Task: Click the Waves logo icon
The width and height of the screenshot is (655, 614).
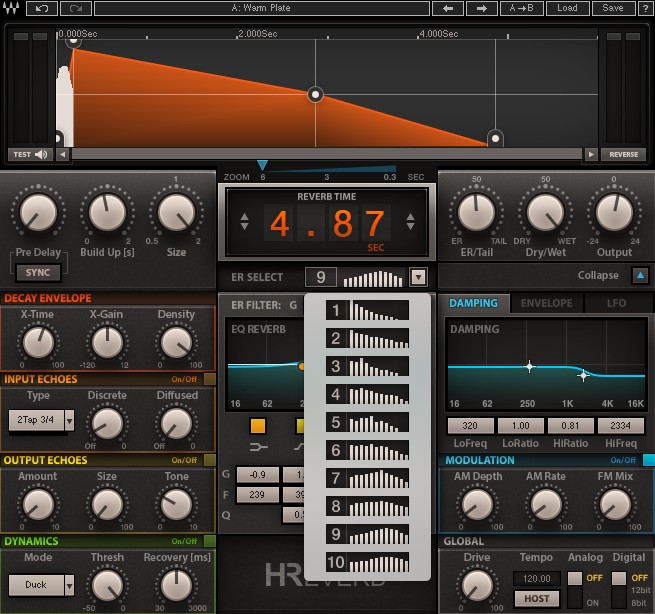Action: coord(11,8)
